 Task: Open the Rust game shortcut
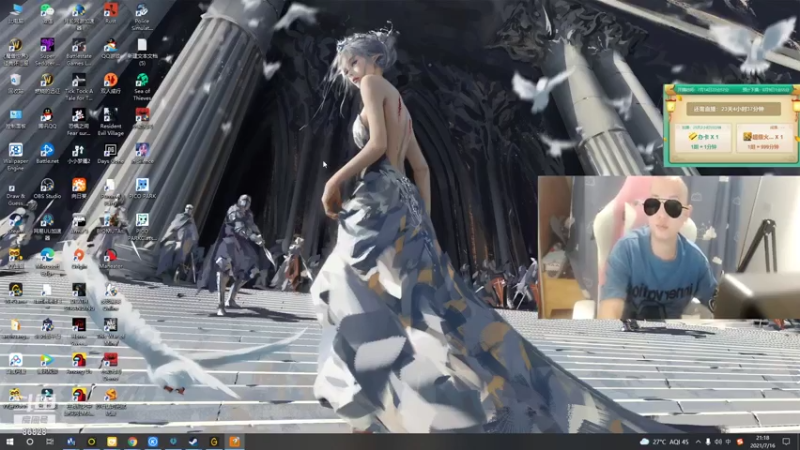point(110,13)
